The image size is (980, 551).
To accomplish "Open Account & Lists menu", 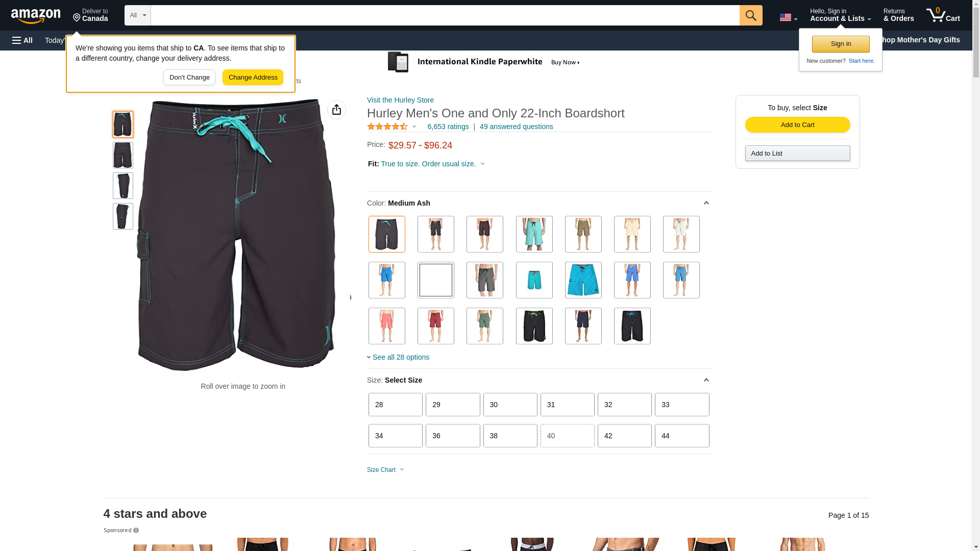I will 840,15.
